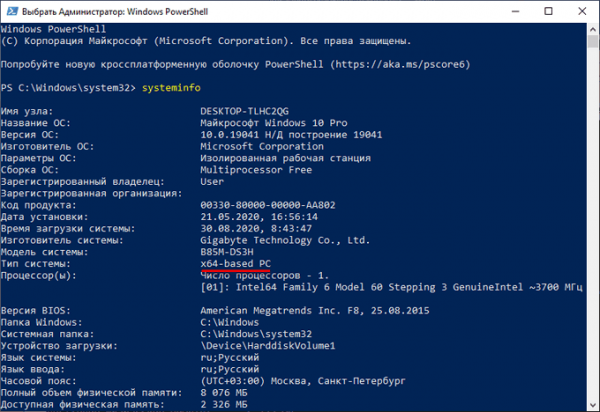Viewport: 600px width, 412px height.
Task: Click the 'Модель системы:' label
Action: 44,252
